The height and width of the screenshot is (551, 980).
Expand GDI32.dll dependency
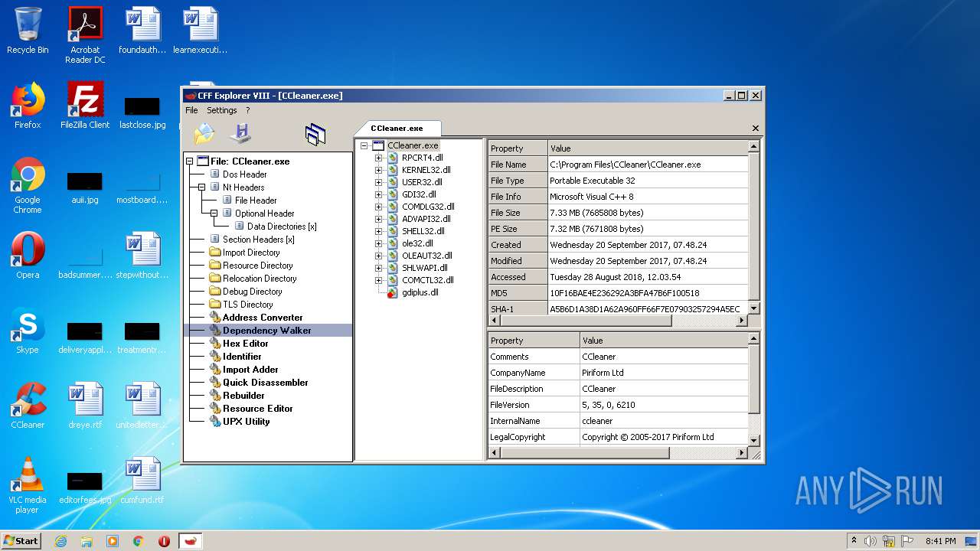point(378,194)
